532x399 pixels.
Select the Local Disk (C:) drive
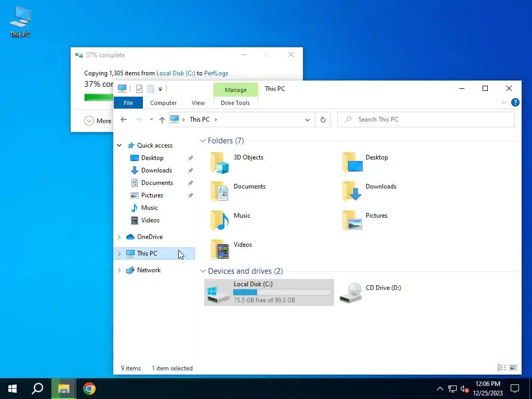pos(269,292)
